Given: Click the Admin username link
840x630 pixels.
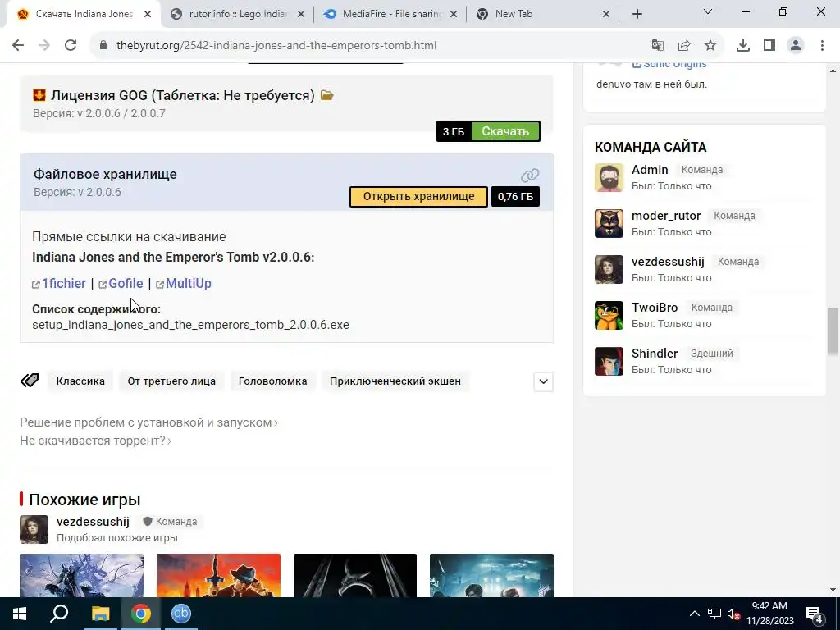Looking at the screenshot, I should [x=650, y=170].
